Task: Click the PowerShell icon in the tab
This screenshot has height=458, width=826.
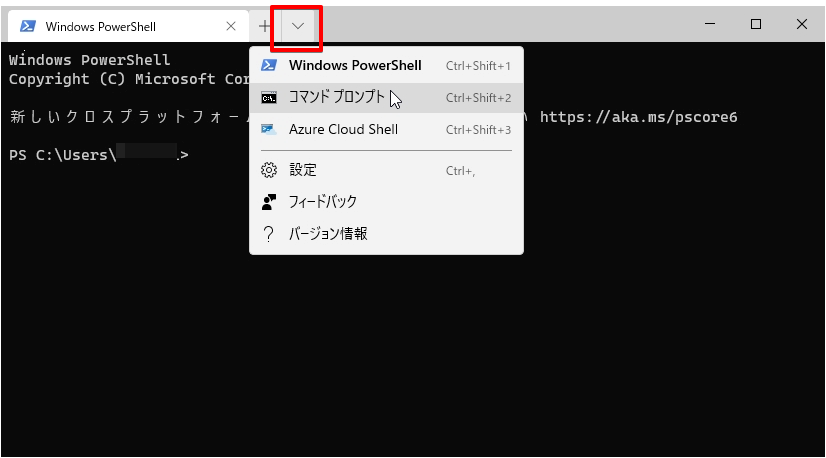Action: pos(27,26)
